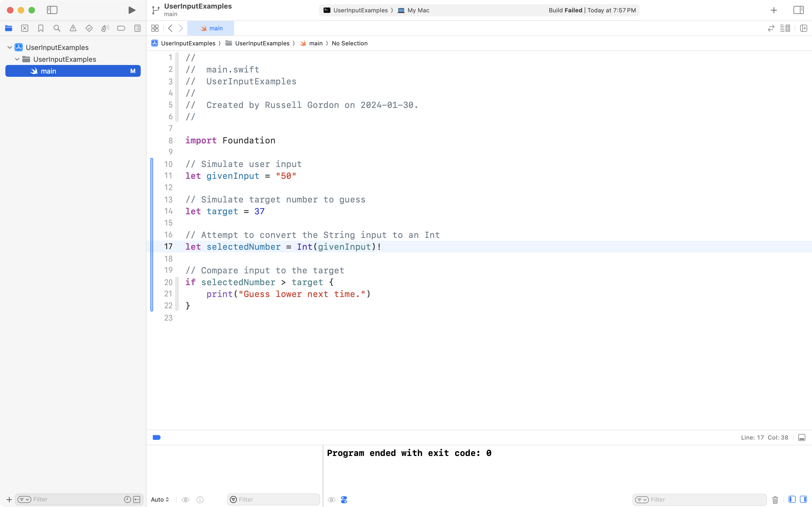
Task: Toggle the debugger pane visibility button
Action: click(x=793, y=499)
